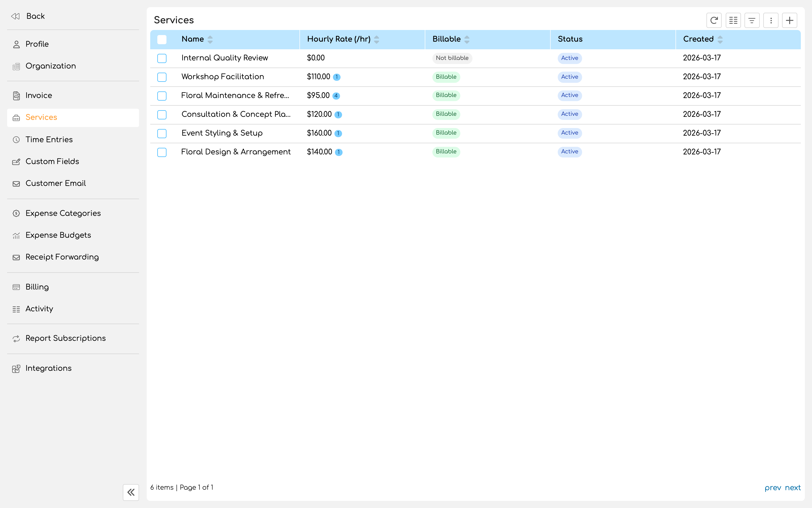812x508 pixels.
Task: Click the Customer Email envelope icon
Action: (16, 183)
